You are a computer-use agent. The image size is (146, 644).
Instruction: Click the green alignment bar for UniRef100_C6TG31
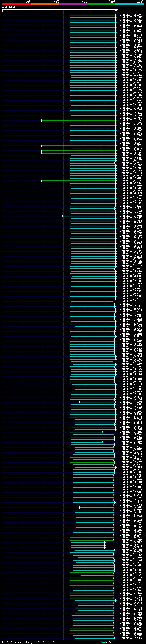79,151
